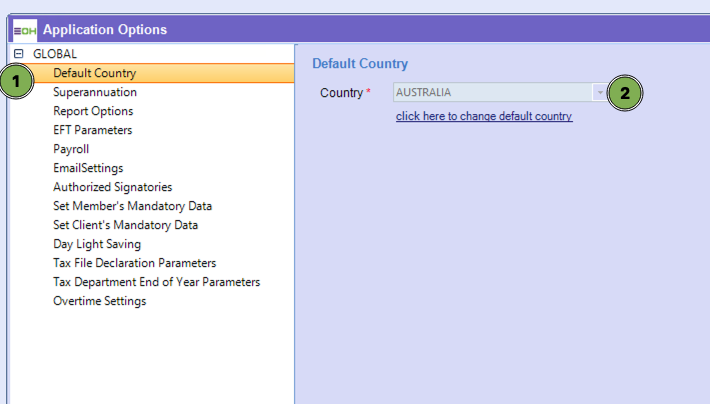The width and height of the screenshot is (710, 404).
Task: Select Authorized Signatories option
Action: (x=112, y=187)
